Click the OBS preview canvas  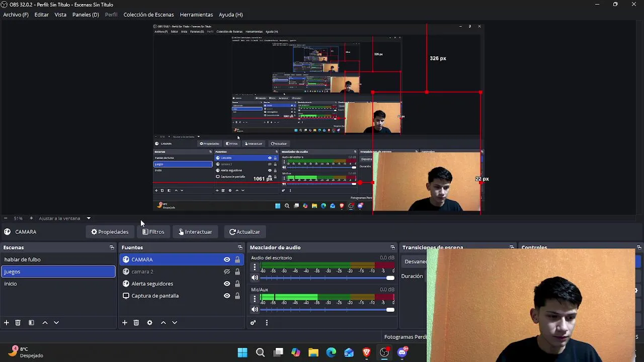pos(317,118)
